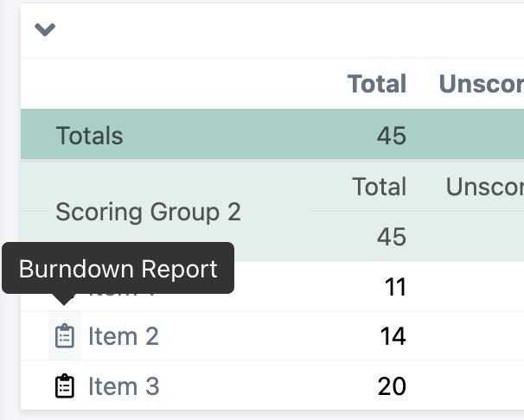The width and height of the screenshot is (524, 420).
Task: Open the Item 3 link
Action: 124,386
